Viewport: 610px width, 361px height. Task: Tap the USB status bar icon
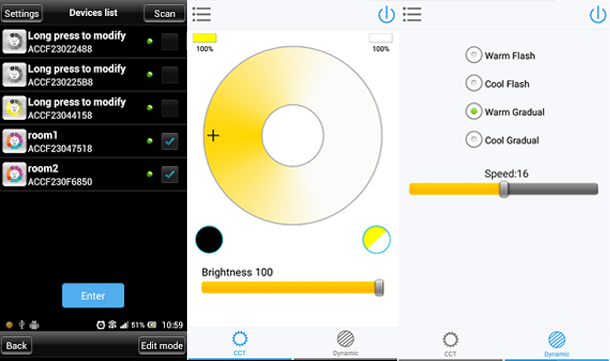tap(22, 324)
